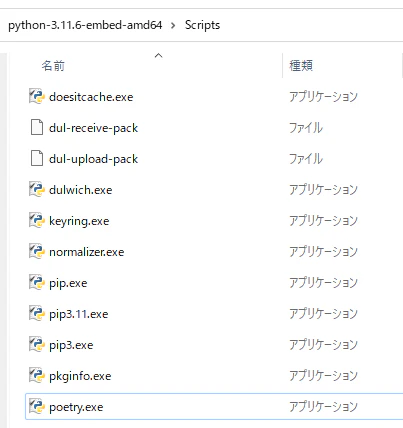Select the dul-receive-pack file name

tap(93, 128)
